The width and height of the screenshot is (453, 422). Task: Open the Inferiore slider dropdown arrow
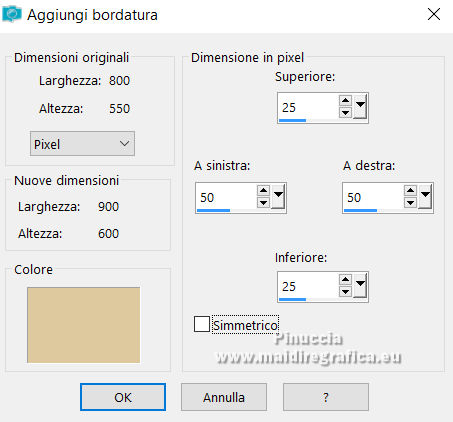[x=360, y=285]
